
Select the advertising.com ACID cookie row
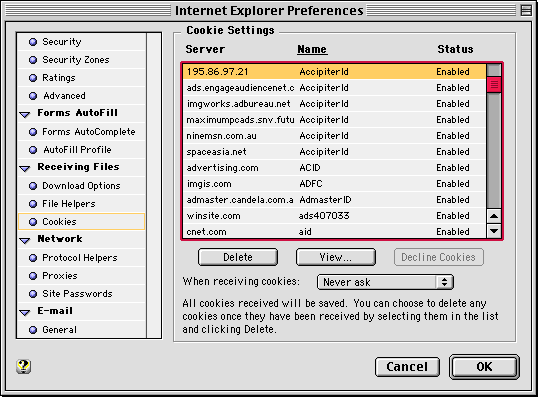[x=334, y=168]
